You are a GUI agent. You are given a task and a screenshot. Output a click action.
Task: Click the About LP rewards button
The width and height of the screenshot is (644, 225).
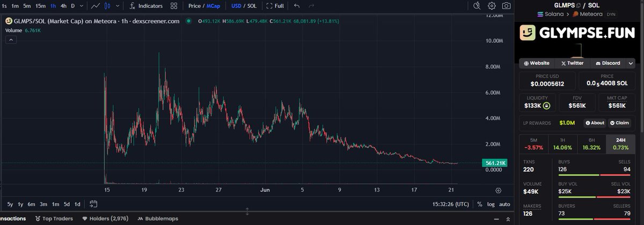[594, 123]
